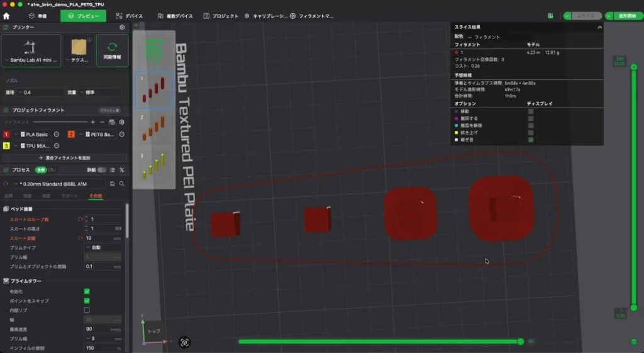Switch to the 準備 tab
644x353 pixels.
tap(38, 16)
